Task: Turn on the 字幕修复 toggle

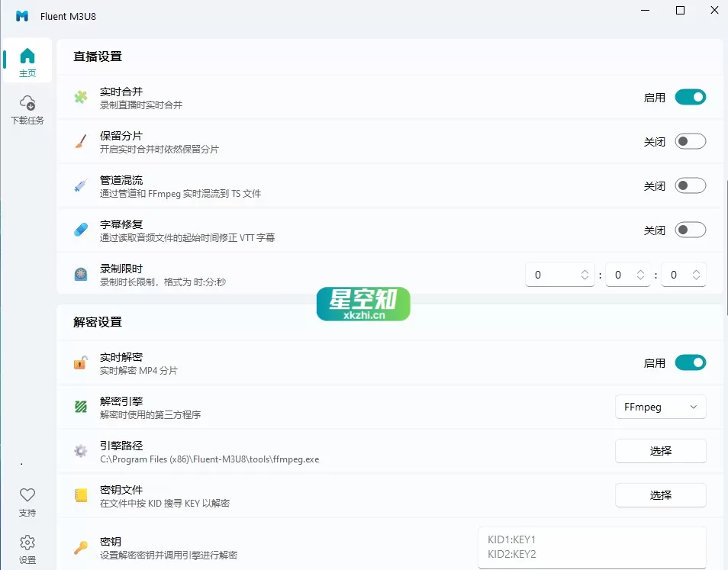Action: 690,230
